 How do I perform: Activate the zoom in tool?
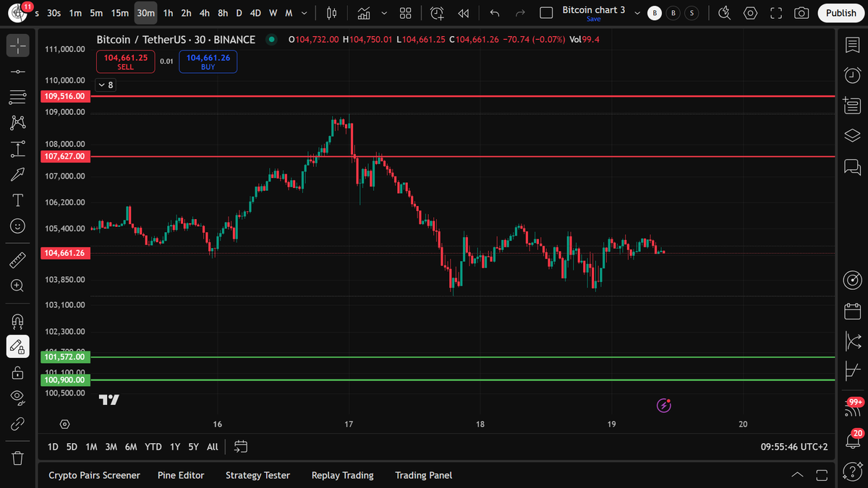pyautogui.click(x=18, y=286)
